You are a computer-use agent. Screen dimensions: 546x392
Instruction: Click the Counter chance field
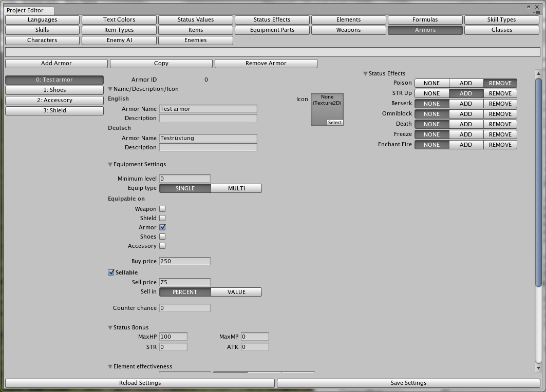(185, 308)
